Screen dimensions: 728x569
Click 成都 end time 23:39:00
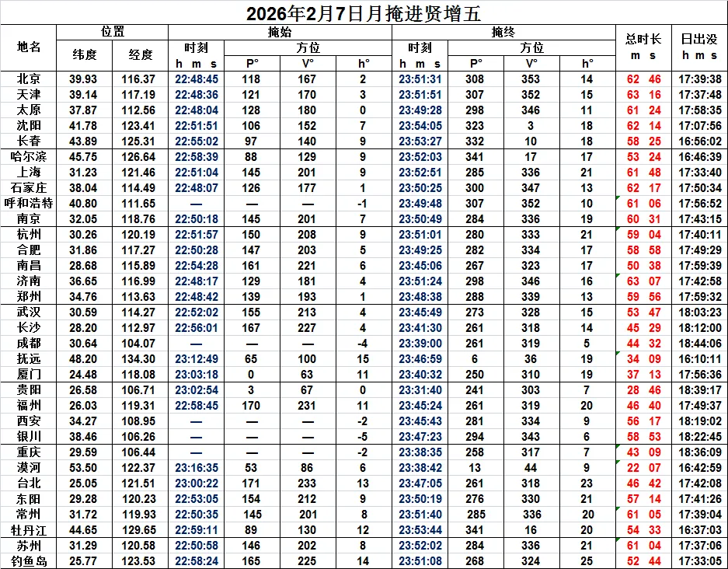point(420,344)
